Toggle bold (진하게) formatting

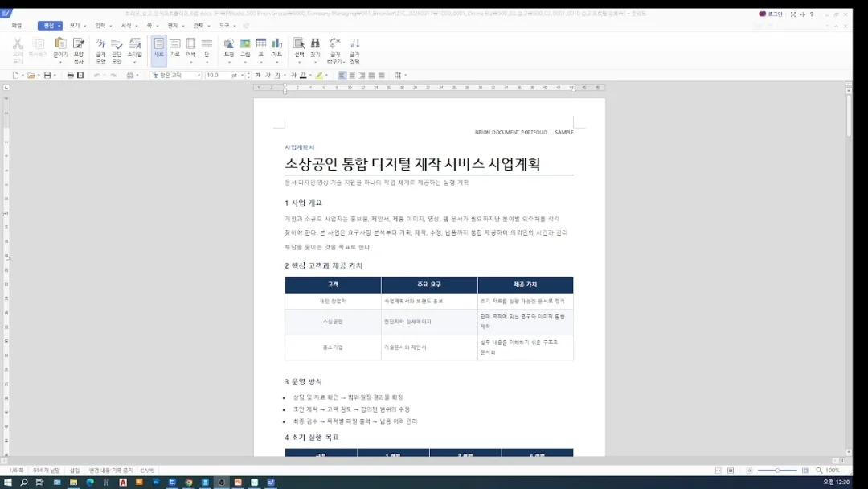pos(258,76)
